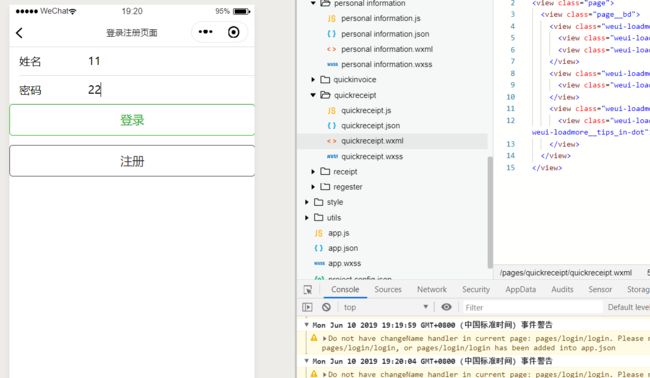This screenshot has height=378, width=650.
Task: Open app.wxss file
Action: [x=344, y=264]
